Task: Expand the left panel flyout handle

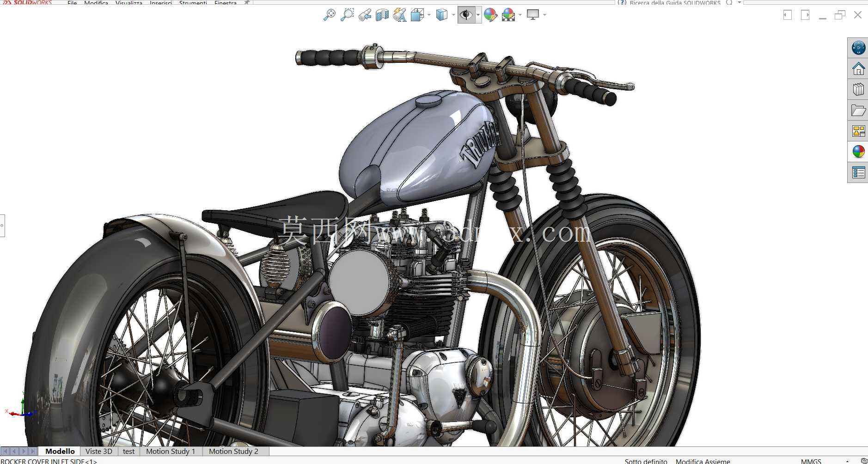Action: (x=2, y=226)
